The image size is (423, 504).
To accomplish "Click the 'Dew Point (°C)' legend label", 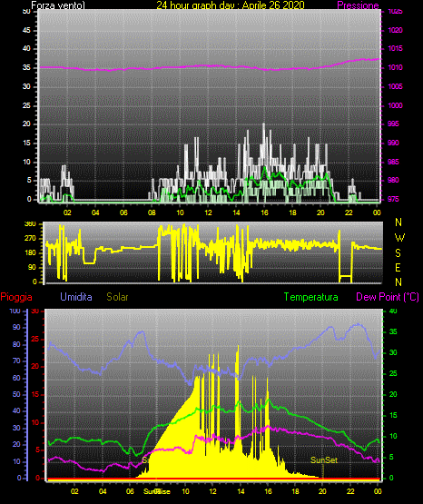I will (388, 297).
